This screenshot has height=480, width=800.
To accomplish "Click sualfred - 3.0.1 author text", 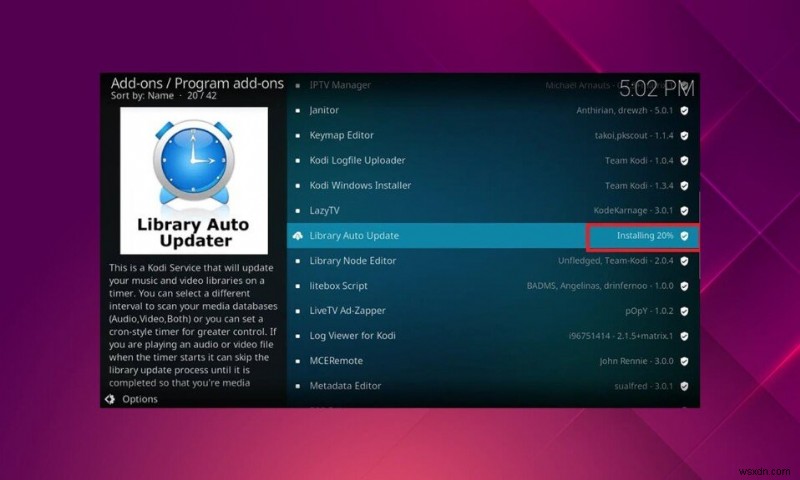I will click(x=644, y=386).
